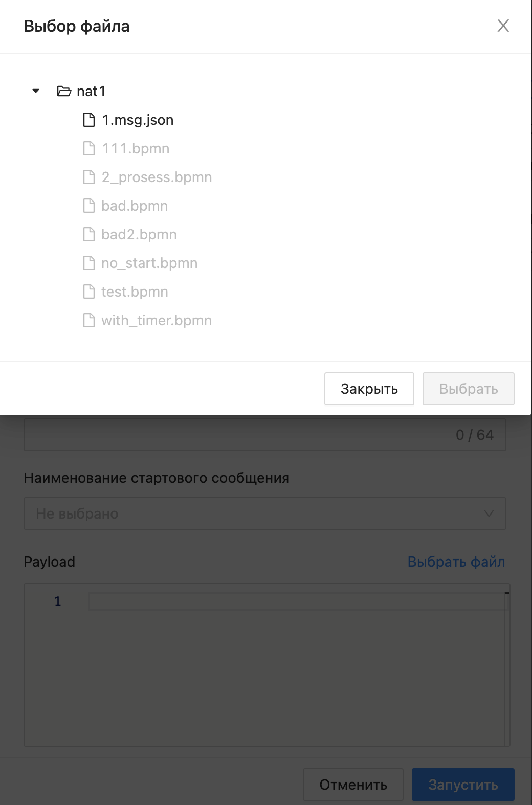The image size is (532, 805).
Task: Select the test.bpmn file entry
Action: pyautogui.click(x=135, y=292)
